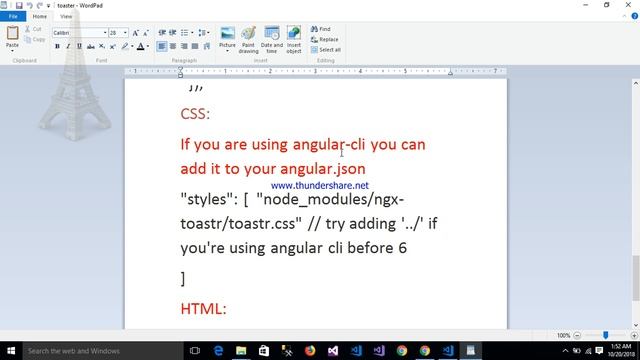640x360 pixels.
Task: Open Find in the Editing group
Action: coord(321,29)
